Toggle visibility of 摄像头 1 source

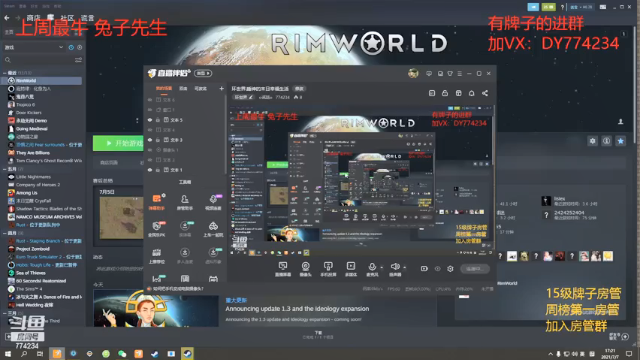pyautogui.click(x=150, y=150)
